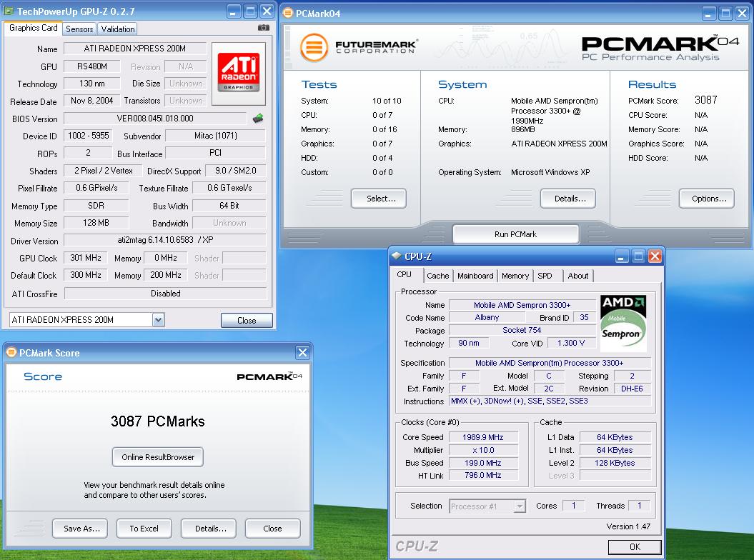Click the Details... button under System

click(x=568, y=199)
